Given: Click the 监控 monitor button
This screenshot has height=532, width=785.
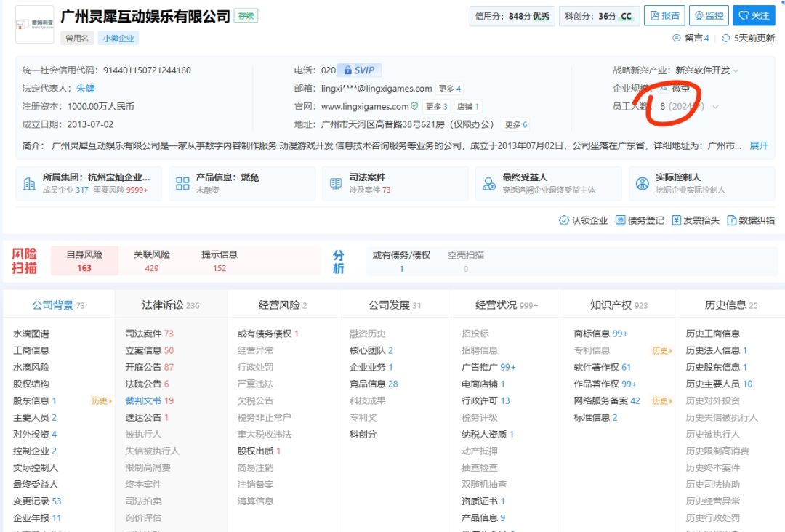Looking at the screenshot, I should pyautogui.click(x=709, y=15).
